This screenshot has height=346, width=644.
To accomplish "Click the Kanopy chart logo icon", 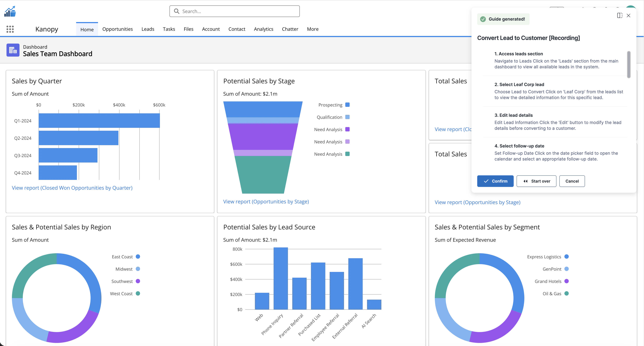I will pyautogui.click(x=10, y=12).
